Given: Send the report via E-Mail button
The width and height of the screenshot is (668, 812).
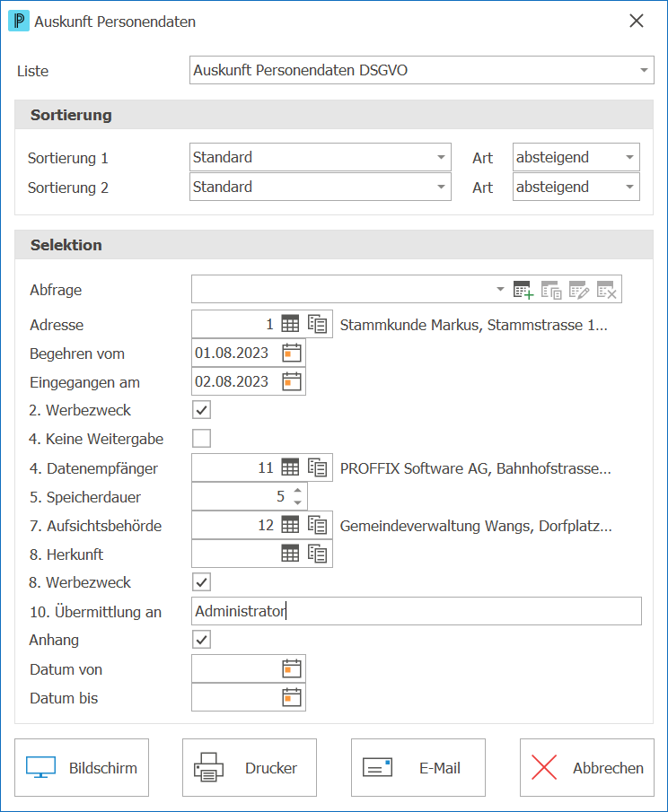Looking at the screenshot, I should tap(418, 767).
